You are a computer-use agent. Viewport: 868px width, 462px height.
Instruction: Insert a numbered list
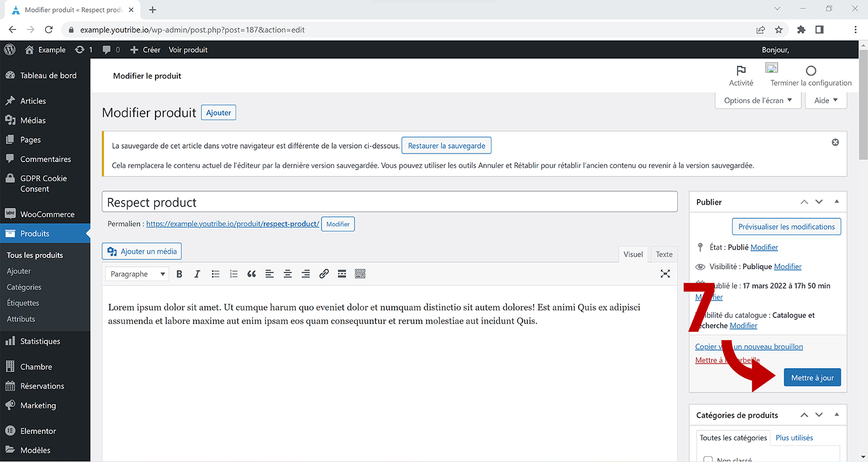point(234,274)
